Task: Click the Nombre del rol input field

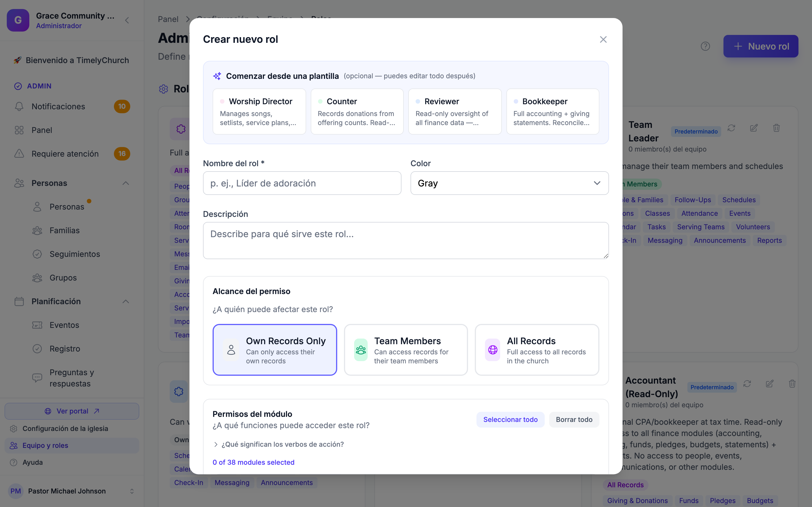Action: 302,183
